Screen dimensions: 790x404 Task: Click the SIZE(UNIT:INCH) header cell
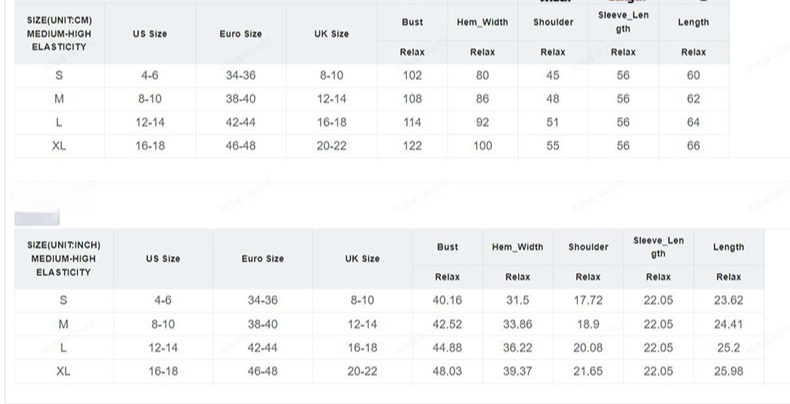click(x=63, y=258)
